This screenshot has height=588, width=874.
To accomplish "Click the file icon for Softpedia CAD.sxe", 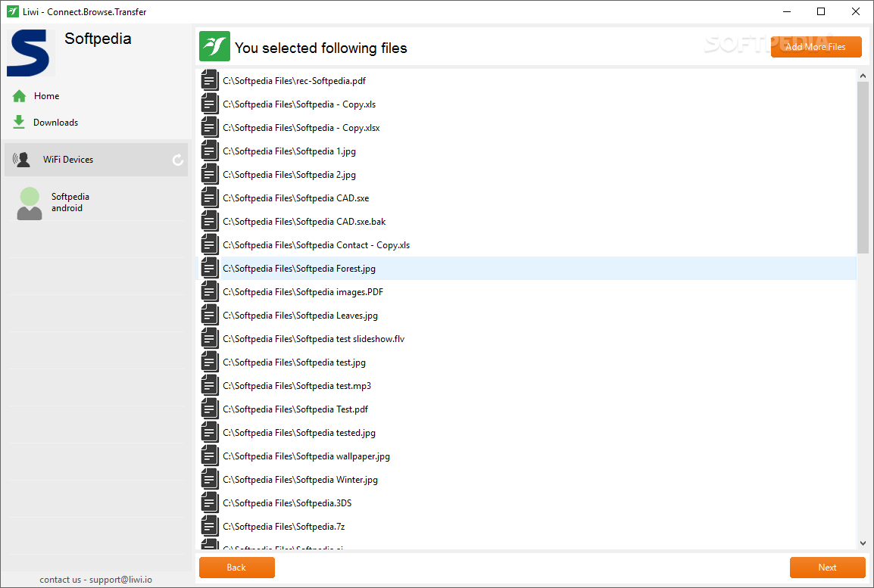I will pos(210,197).
